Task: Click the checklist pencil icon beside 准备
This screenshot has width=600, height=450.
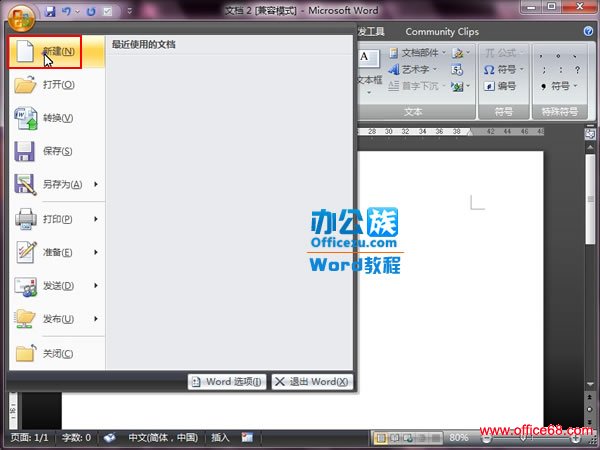Action: tap(26, 252)
